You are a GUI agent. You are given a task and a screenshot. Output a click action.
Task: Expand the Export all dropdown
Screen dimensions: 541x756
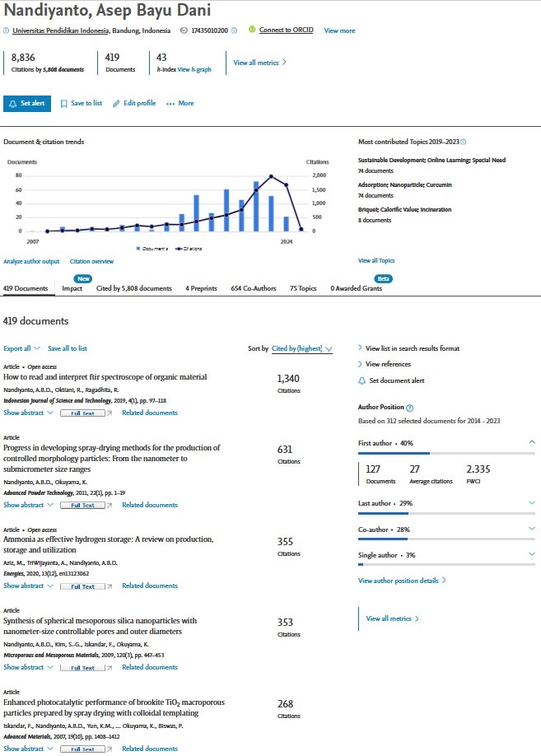click(x=21, y=348)
